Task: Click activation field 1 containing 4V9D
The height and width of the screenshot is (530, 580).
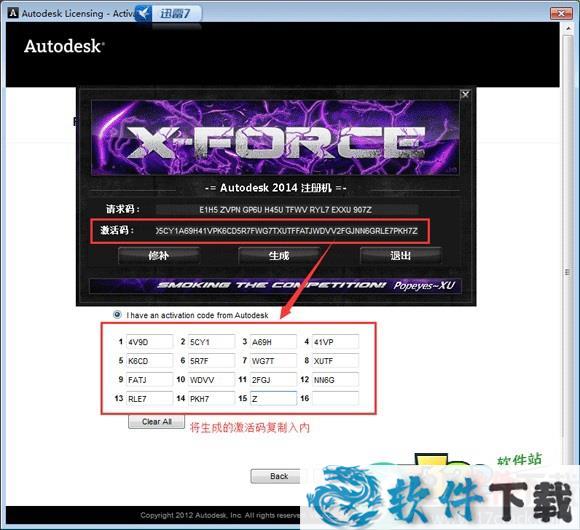Action: [149, 342]
